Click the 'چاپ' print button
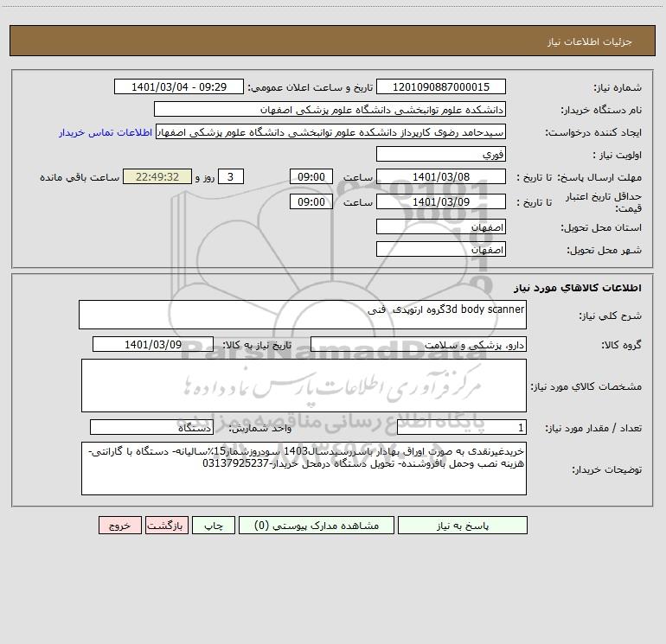Viewport: 666px width, 644px height. coord(214,525)
